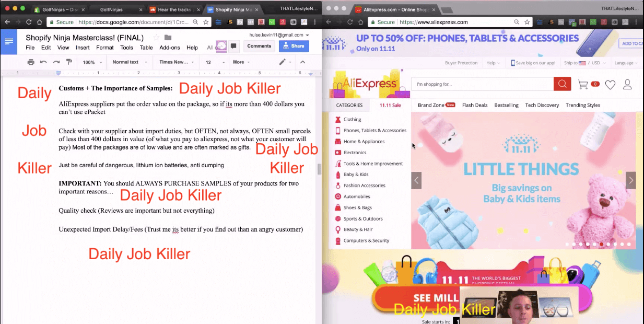Expand the More toolbar options
644x324 pixels.
[242, 62]
